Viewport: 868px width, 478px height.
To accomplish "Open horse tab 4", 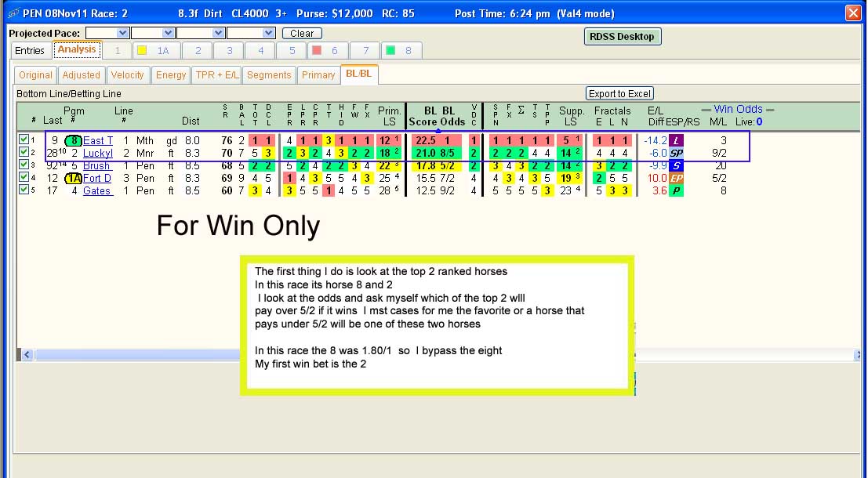I will 261,50.
